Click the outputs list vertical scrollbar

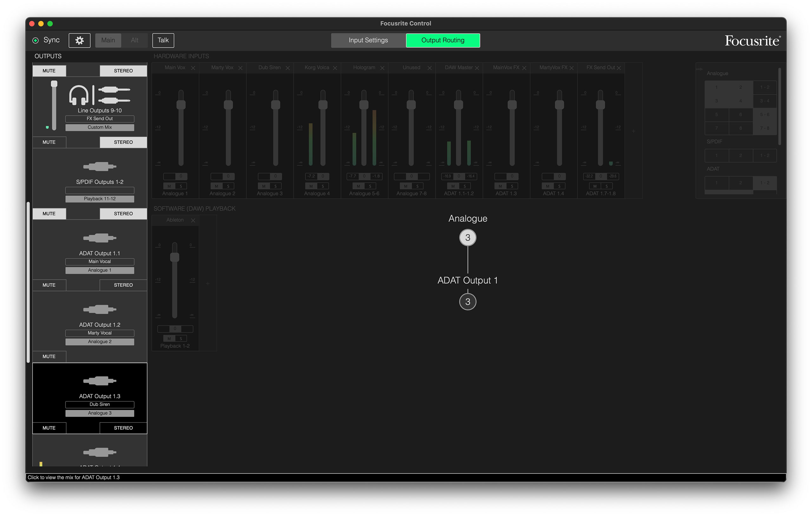(28, 282)
